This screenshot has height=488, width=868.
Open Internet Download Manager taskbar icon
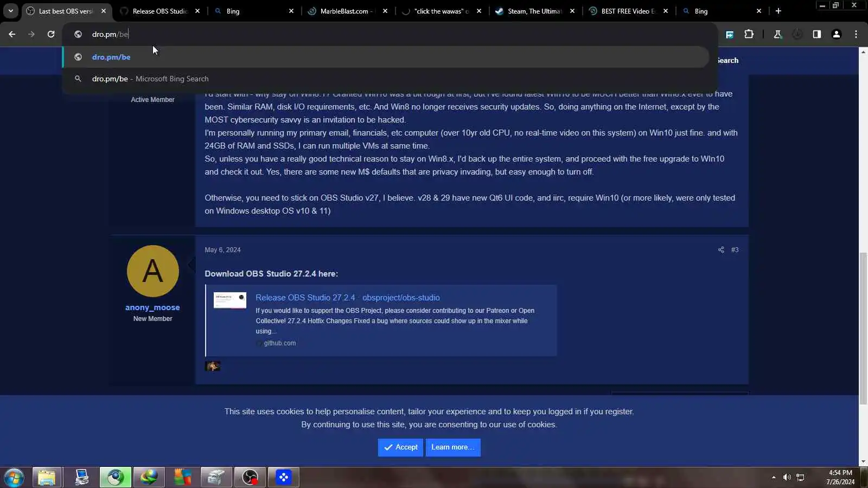[x=149, y=478]
